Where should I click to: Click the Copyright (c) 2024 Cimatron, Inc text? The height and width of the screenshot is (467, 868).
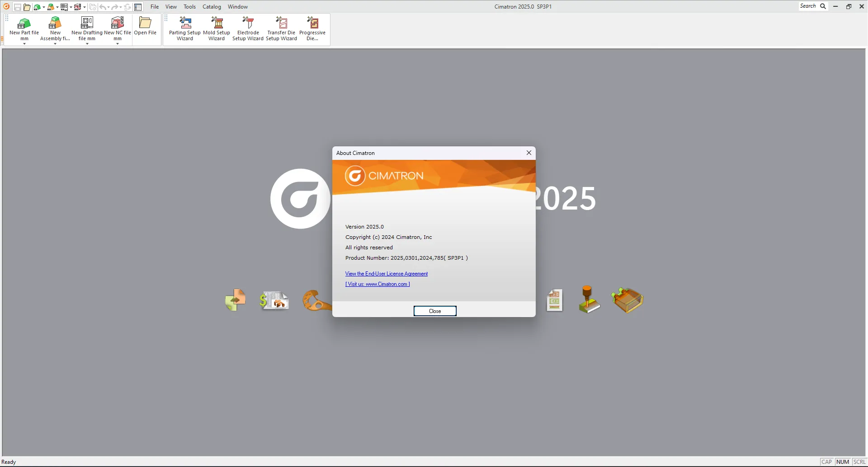pos(389,237)
